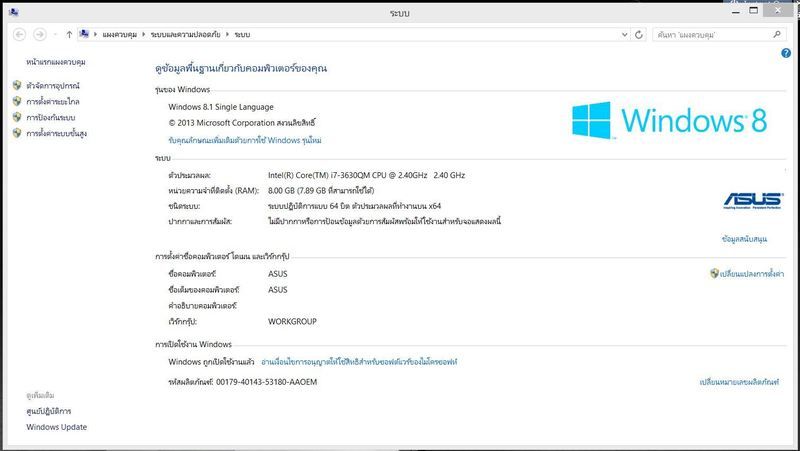The image size is (800, 451).
Task: Expand the chevron after แผงควบคุม breadcrumb
Action: tap(144, 34)
